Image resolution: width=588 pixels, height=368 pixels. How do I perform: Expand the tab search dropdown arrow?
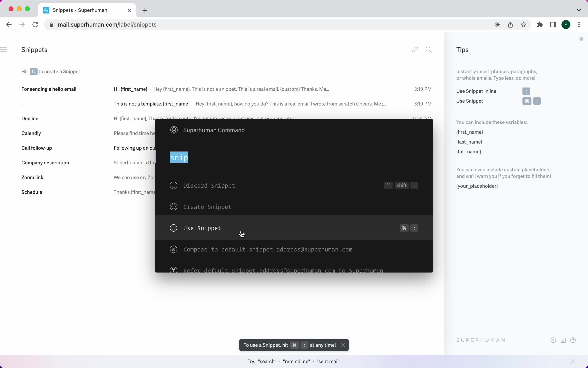(x=579, y=10)
